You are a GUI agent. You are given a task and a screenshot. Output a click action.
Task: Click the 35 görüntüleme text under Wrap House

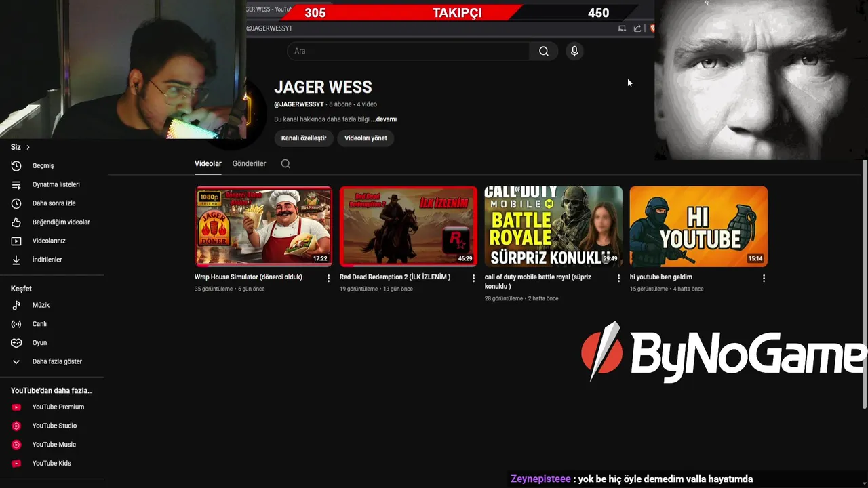point(214,289)
